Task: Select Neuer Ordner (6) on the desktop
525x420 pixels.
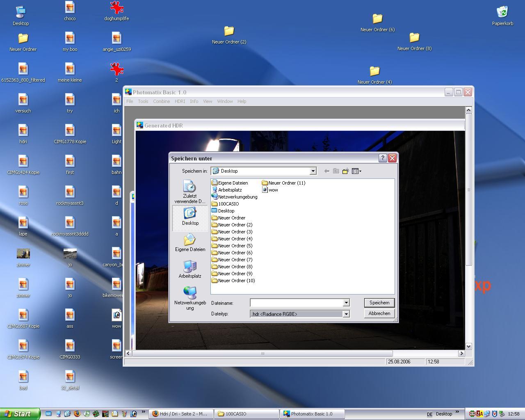Action: (377, 23)
